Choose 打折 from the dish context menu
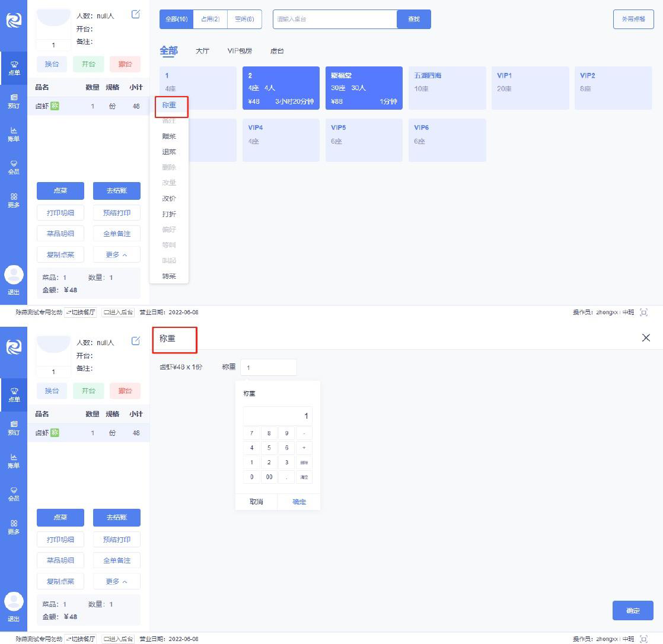 169,214
